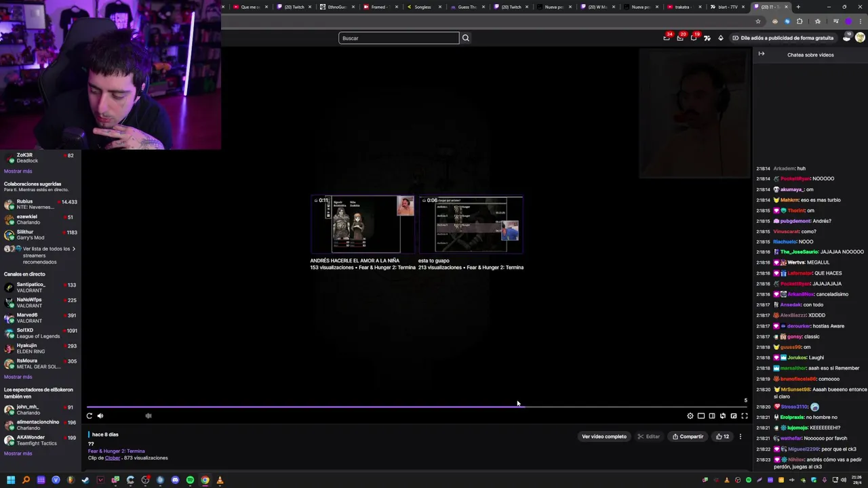The image size is (868, 488).
Task: Open AKAWonder Teamfight Tactics channel
Action: [x=41, y=441]
